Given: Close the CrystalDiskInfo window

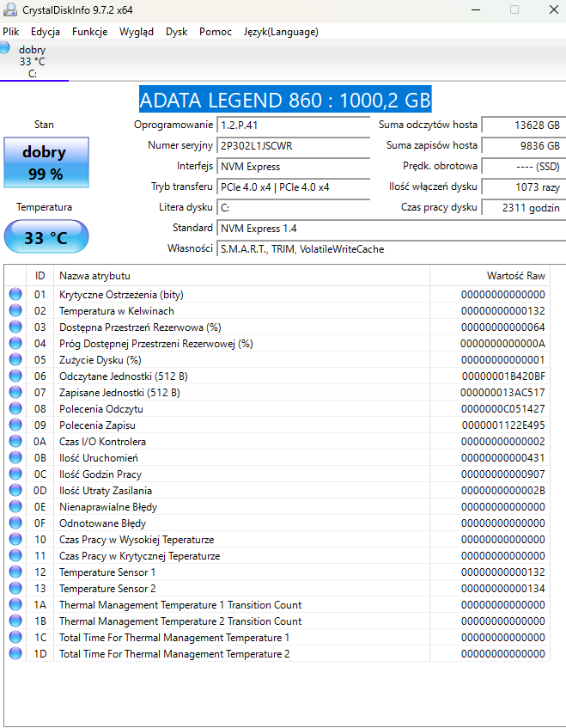Looking at the screenshot, I should [x=553, y=9].
